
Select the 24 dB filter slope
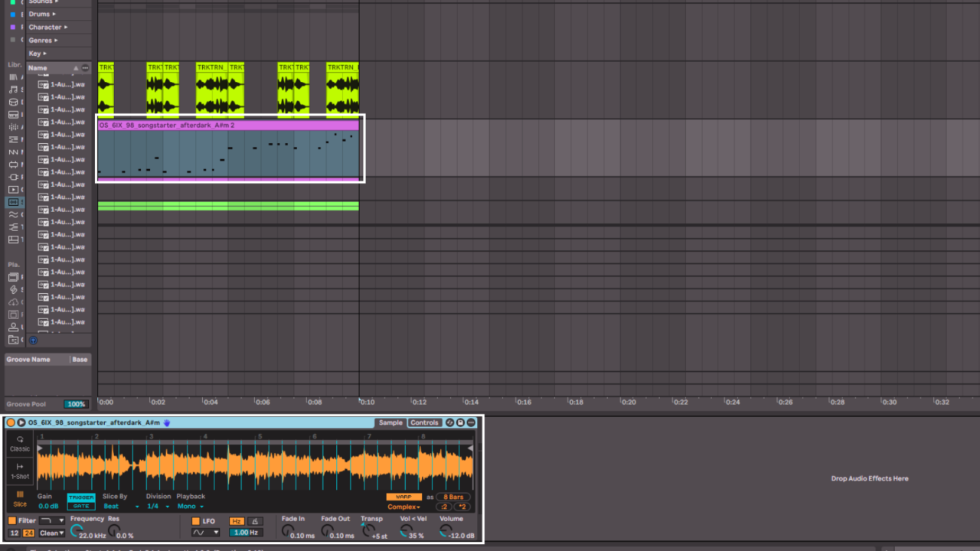pyautogui.click(x=29, y=533)
